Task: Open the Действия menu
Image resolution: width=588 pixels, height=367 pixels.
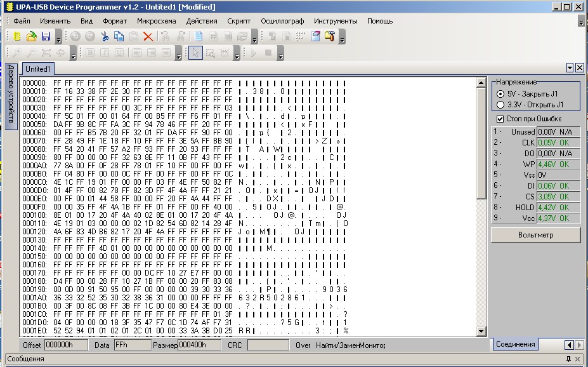Action: pyautogui.click(x=202, y=21)
